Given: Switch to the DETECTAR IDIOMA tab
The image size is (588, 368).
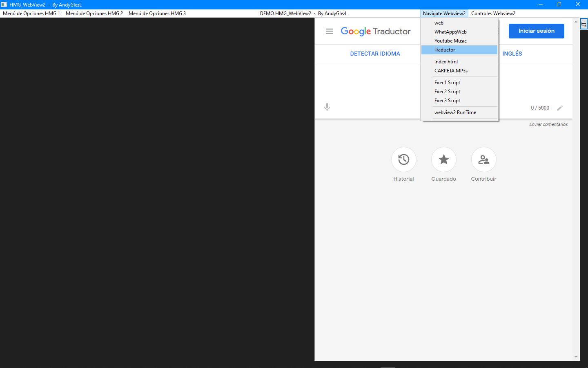Looking at the screenshot, I should coord(375,54).
